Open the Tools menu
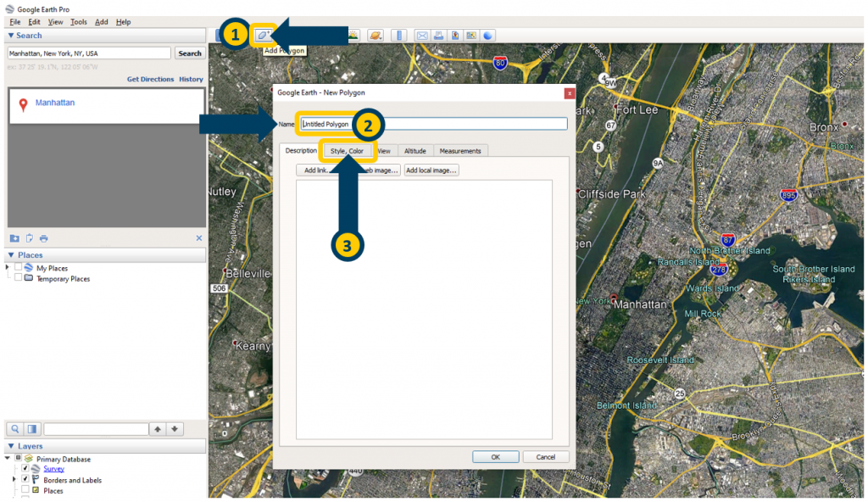This screenshot has height=502, width=868. [x=78, y=21]
